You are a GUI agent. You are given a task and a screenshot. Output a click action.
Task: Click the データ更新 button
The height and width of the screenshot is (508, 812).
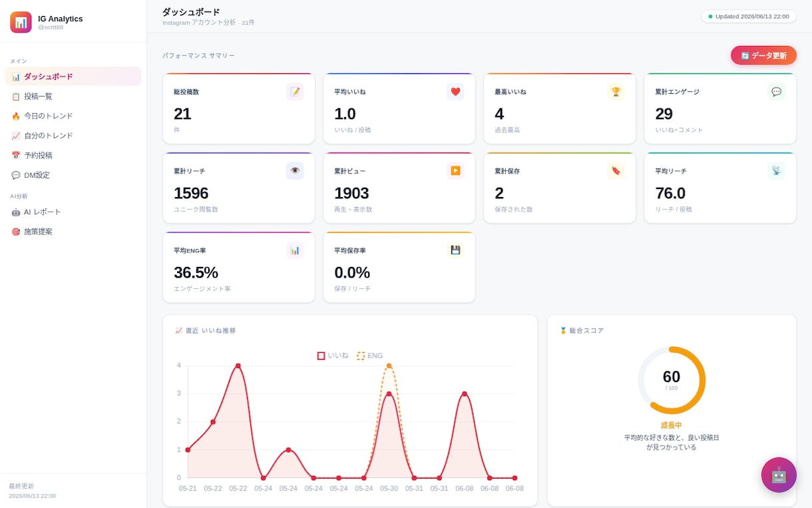[763, 55]
